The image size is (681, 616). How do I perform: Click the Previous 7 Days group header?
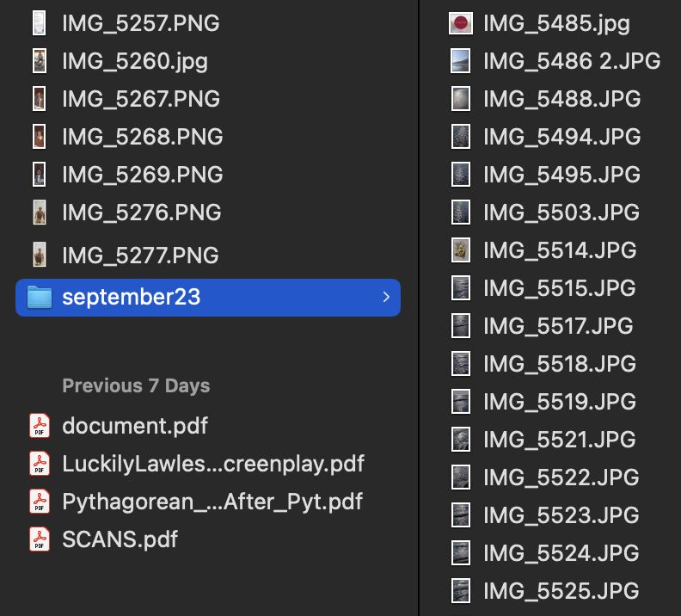pyautogui.click(x=136, y=385)
